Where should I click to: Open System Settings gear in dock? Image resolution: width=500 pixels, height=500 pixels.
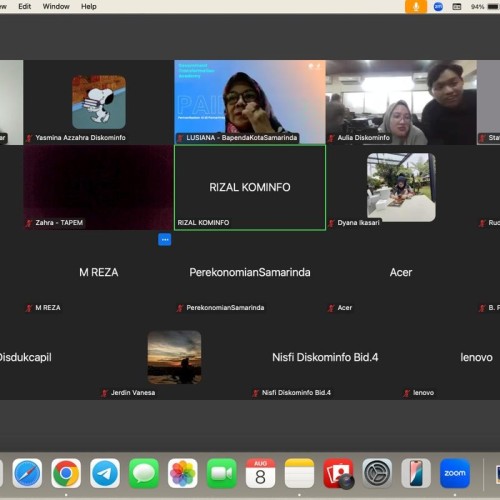click(x=377, y=473)
